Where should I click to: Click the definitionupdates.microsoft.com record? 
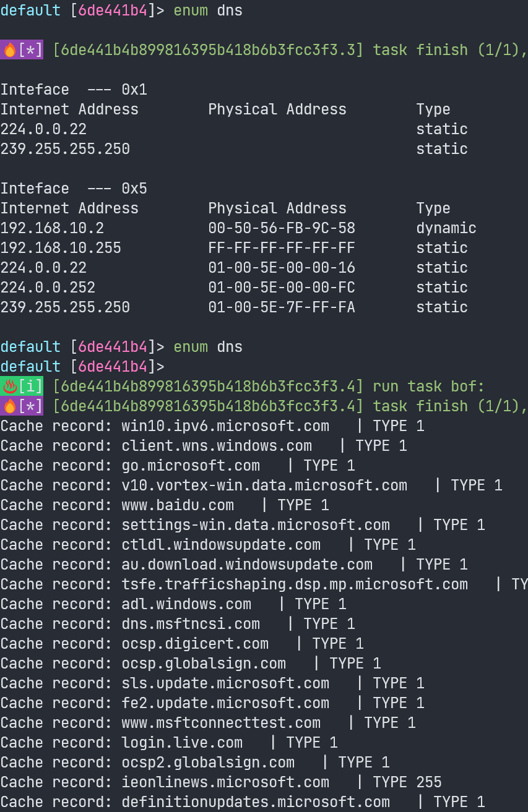[256, 802]
